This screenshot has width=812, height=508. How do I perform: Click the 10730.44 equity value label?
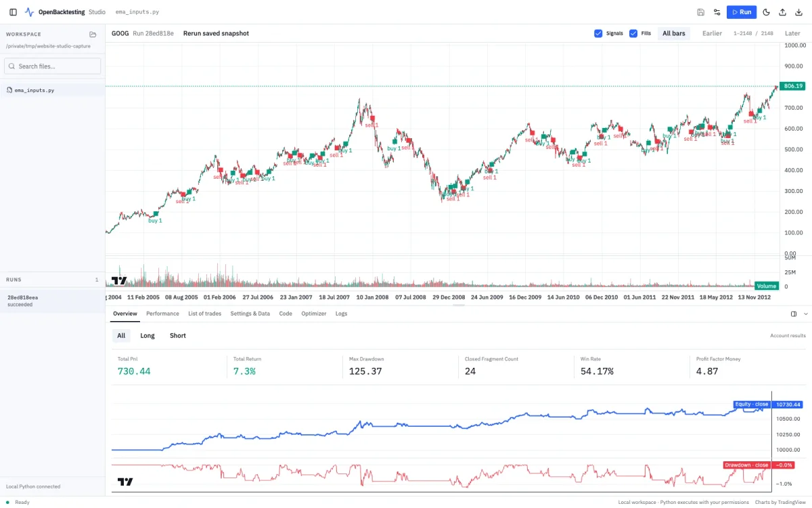[788, 404]
